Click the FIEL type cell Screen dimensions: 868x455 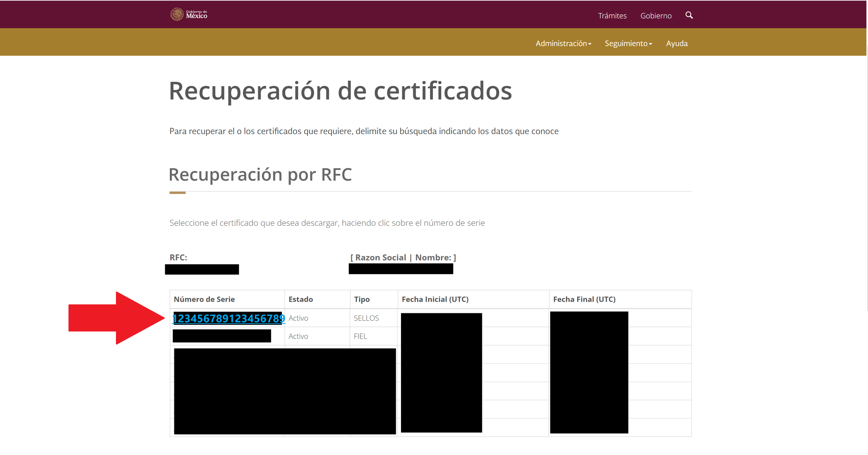pyautogui.click(x=360, y=336)
